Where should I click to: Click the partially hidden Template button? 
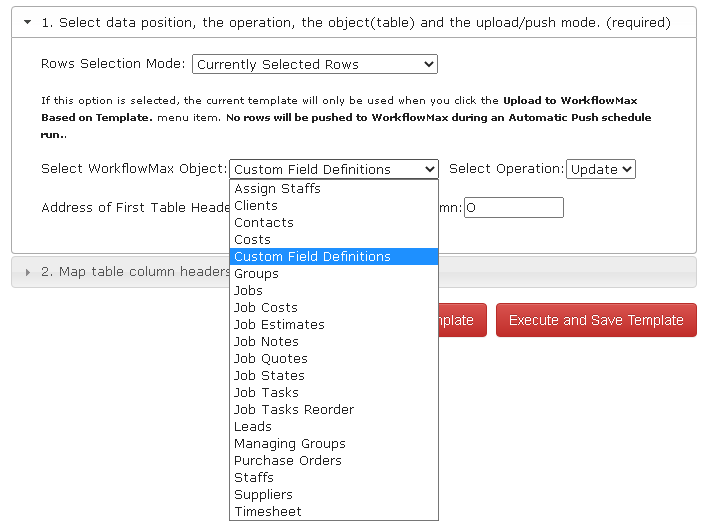pos(463,320)
